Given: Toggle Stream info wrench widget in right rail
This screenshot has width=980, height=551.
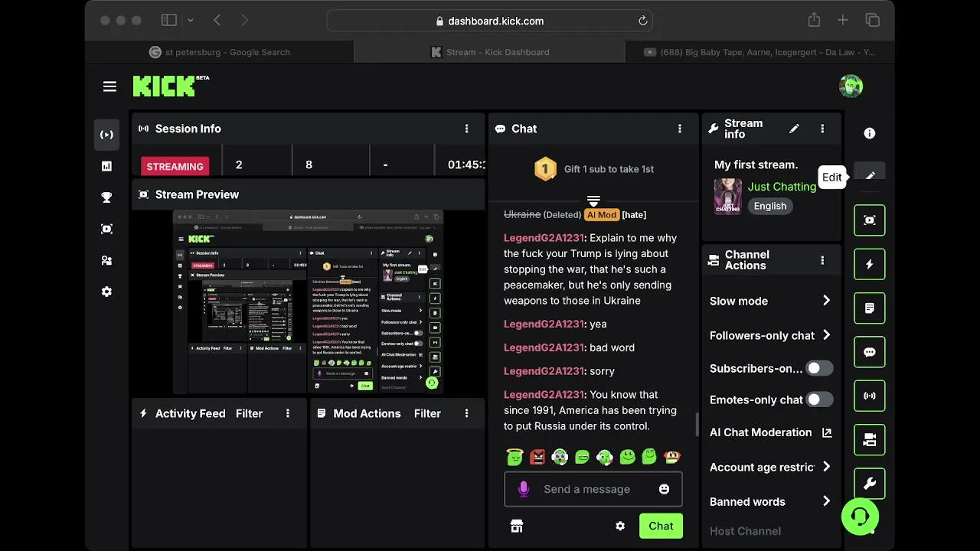Looking at the screenshot, I should [x=869, y=484].
